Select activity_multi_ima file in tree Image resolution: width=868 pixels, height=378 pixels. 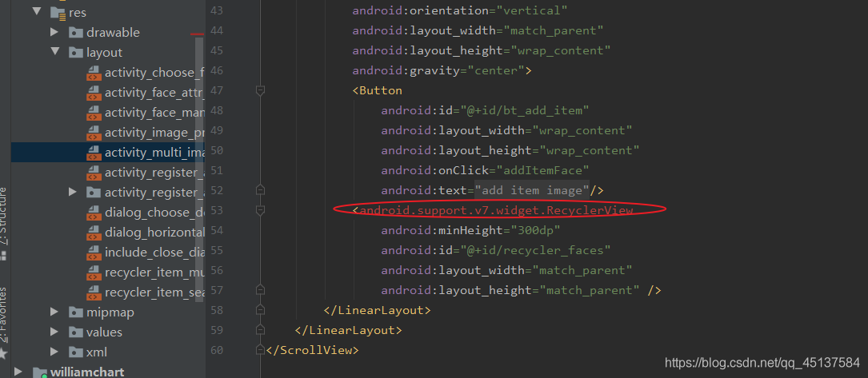[x=154, y=153]
